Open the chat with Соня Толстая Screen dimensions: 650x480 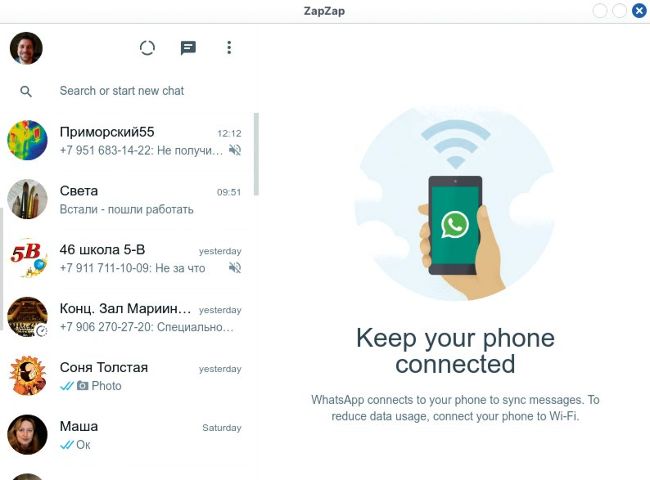(126, 376)
